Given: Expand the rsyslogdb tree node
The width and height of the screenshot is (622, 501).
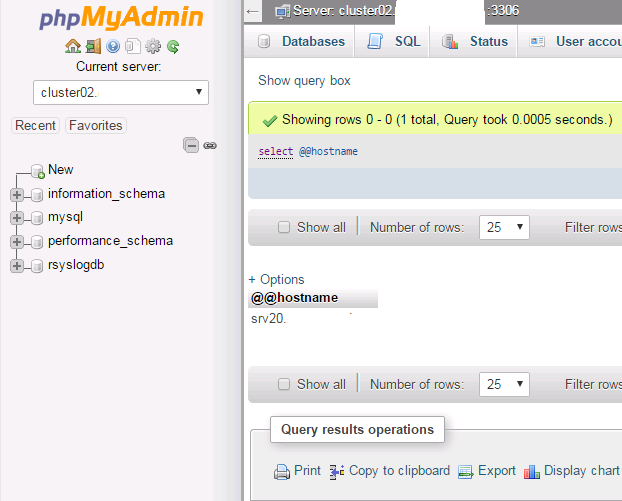Looking at the screenshot, I should coord(17,265).
